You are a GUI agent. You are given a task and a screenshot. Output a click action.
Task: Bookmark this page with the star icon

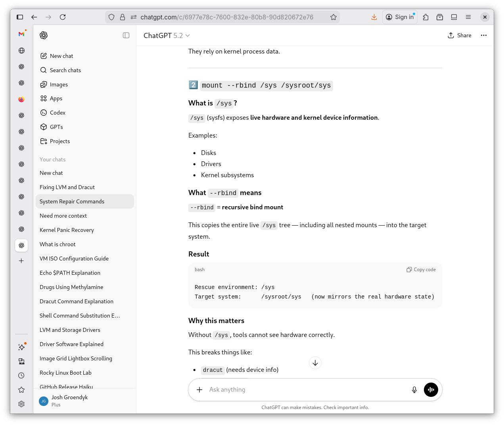click(333, 17)
